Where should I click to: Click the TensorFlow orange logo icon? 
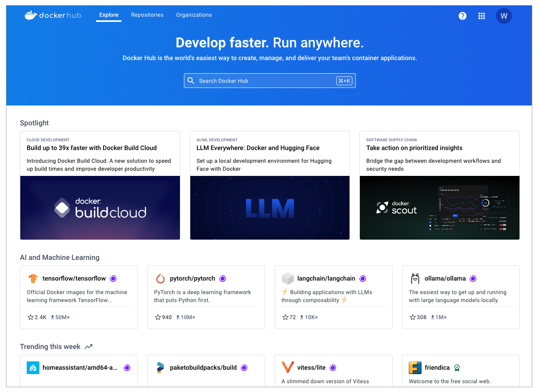point(33,279)
